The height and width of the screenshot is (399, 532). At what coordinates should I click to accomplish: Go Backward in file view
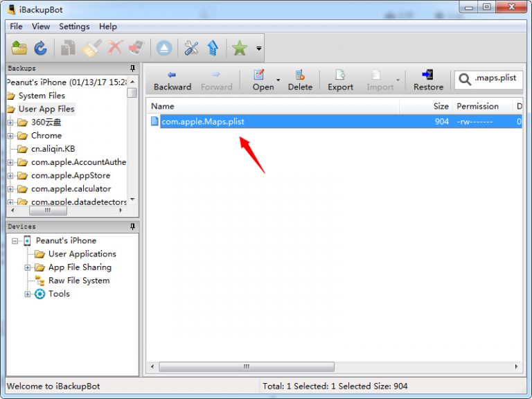172,81
